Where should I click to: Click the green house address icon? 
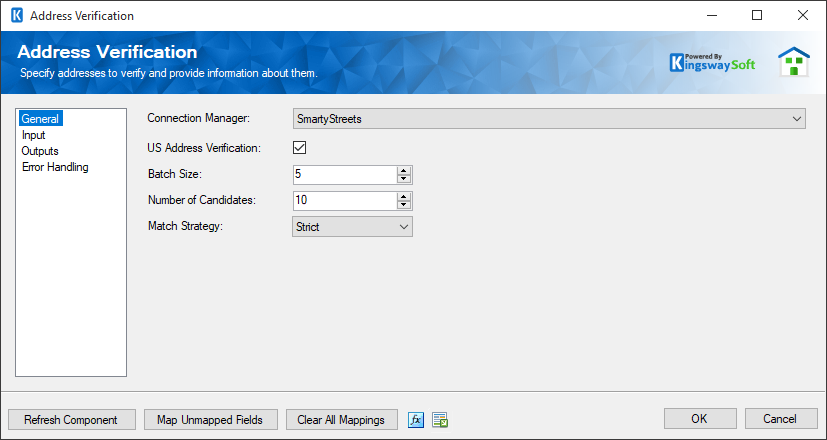point(794,62)
